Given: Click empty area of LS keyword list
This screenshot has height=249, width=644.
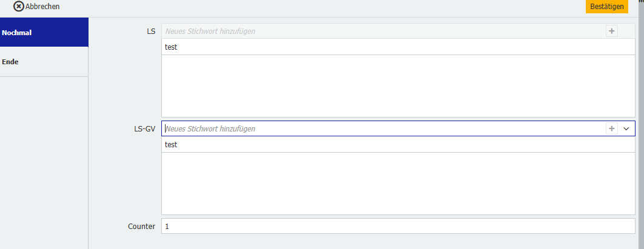Looking at the screenshot, I should tap(398, 86).
